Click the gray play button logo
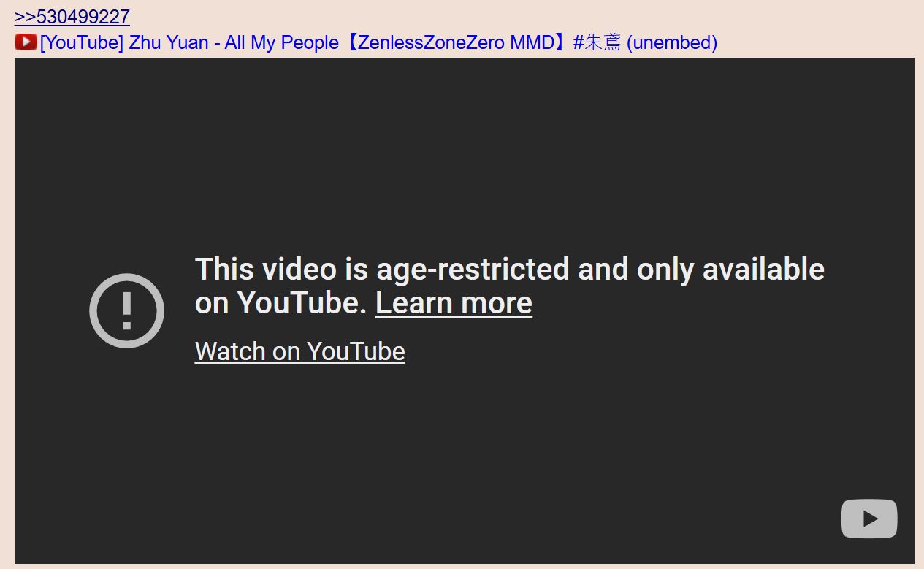924x569 pixels. (868, 519)
